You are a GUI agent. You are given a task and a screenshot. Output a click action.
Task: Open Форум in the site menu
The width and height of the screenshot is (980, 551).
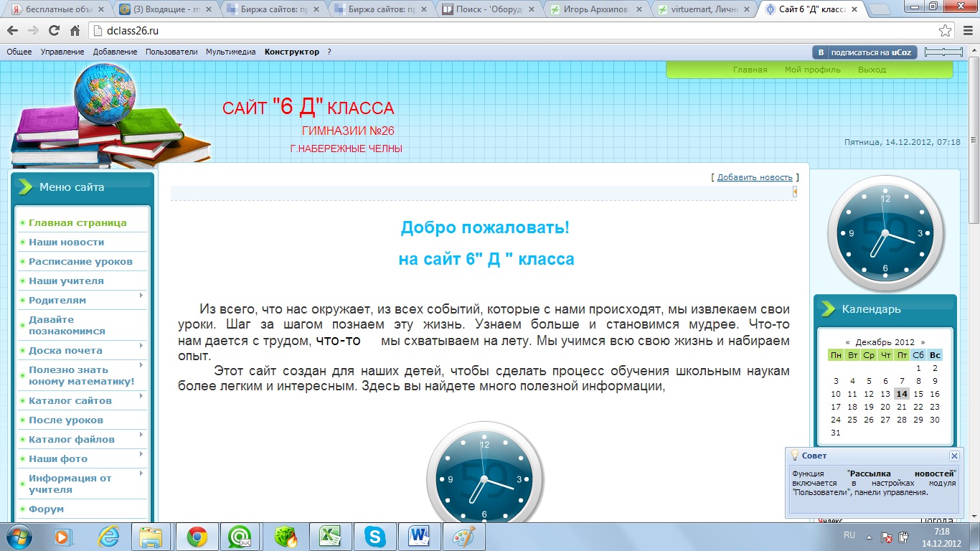[x=46, y=509]
